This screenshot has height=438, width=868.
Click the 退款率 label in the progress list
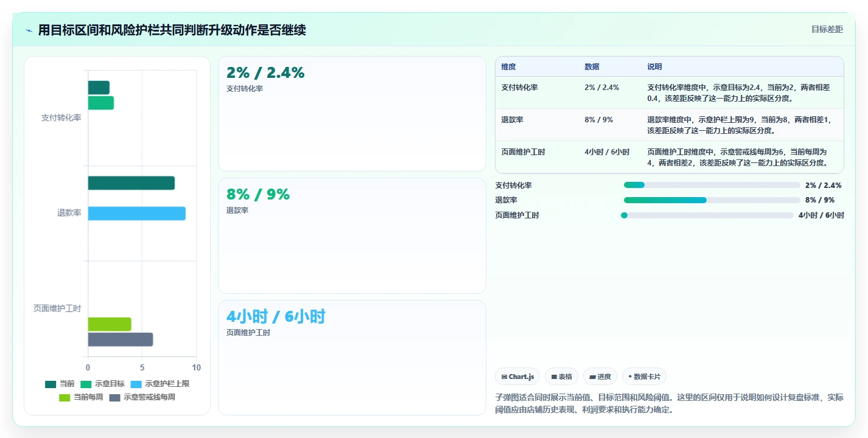[506, 200]
